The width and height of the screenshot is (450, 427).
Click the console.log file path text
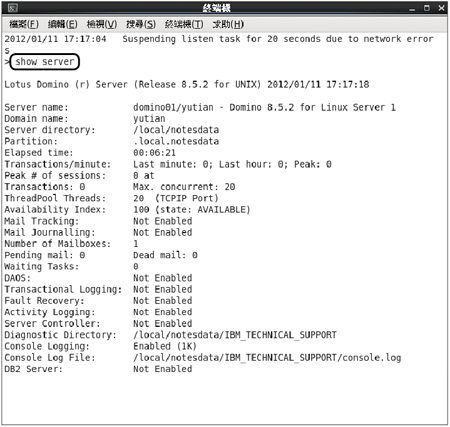click(267, 358)
